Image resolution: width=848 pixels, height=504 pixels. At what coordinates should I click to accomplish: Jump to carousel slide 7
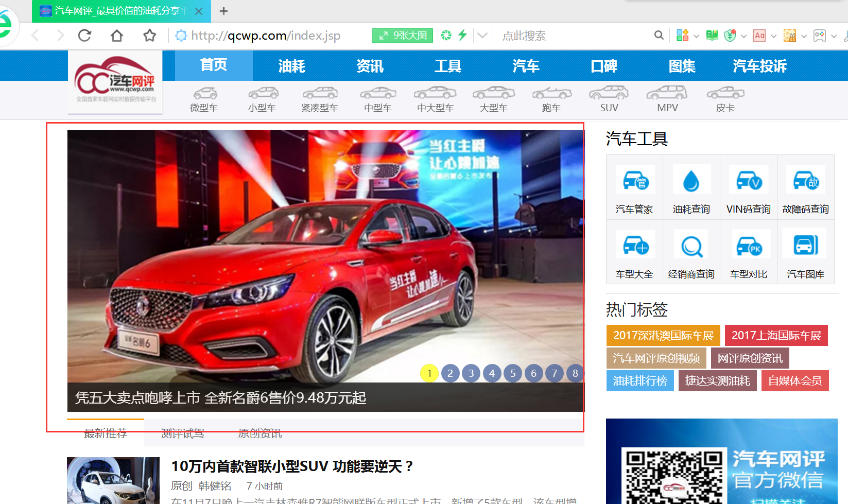[555, 373]
